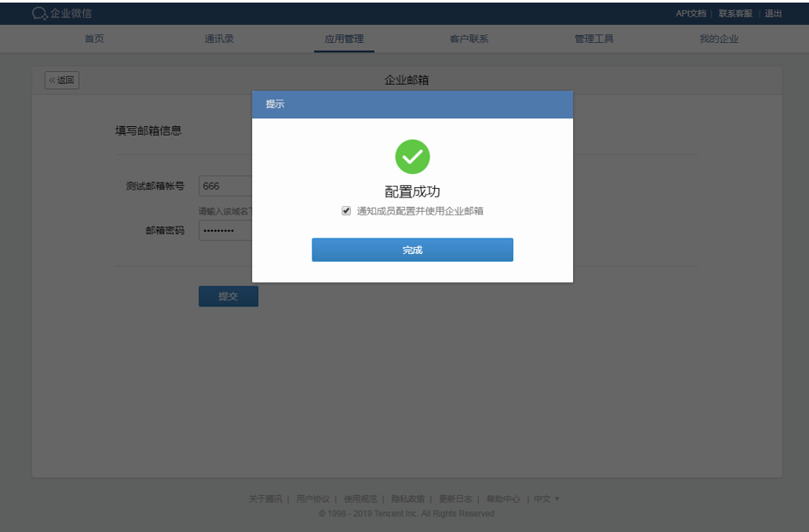The width and height of the screenshot is (809, 532).
Task: Navigate to the 客户联系 tab
Action: pyautogui.click(x=468, y=39)
